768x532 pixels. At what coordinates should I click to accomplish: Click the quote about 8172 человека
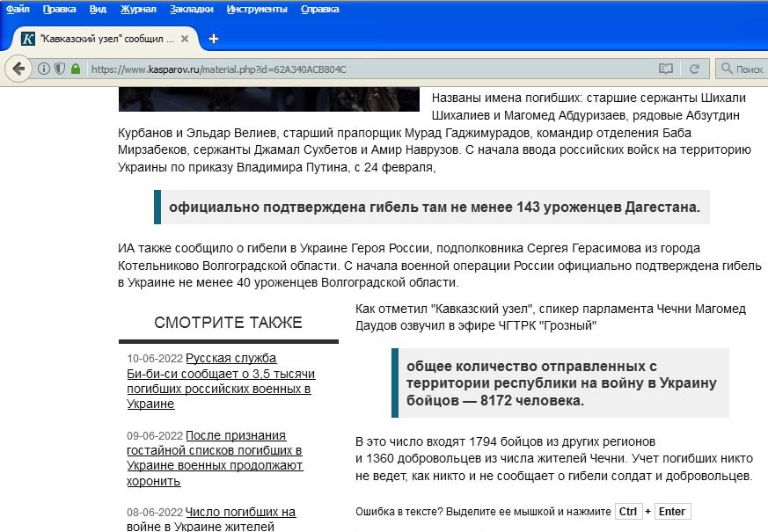tap(561, 383)
